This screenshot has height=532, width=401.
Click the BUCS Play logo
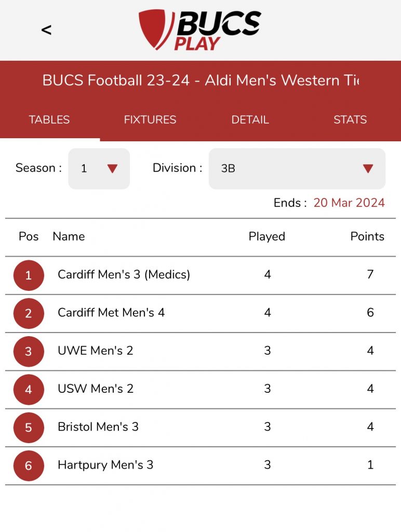pos(200,30)
